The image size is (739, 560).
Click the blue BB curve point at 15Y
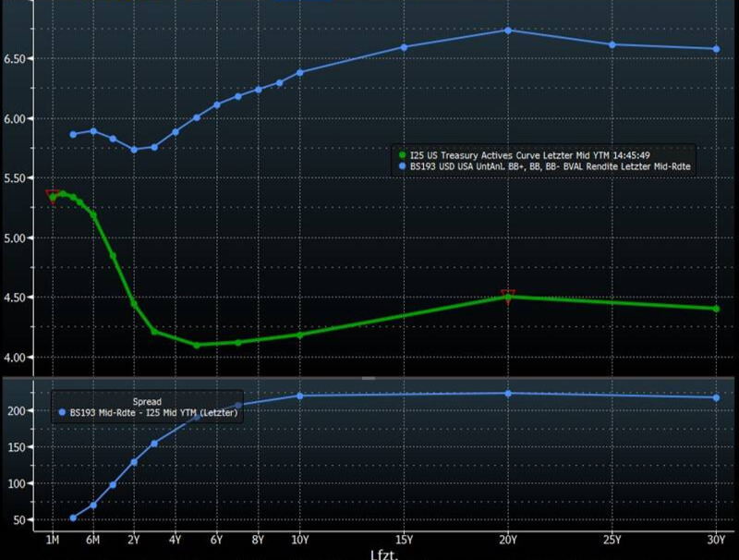404,47
